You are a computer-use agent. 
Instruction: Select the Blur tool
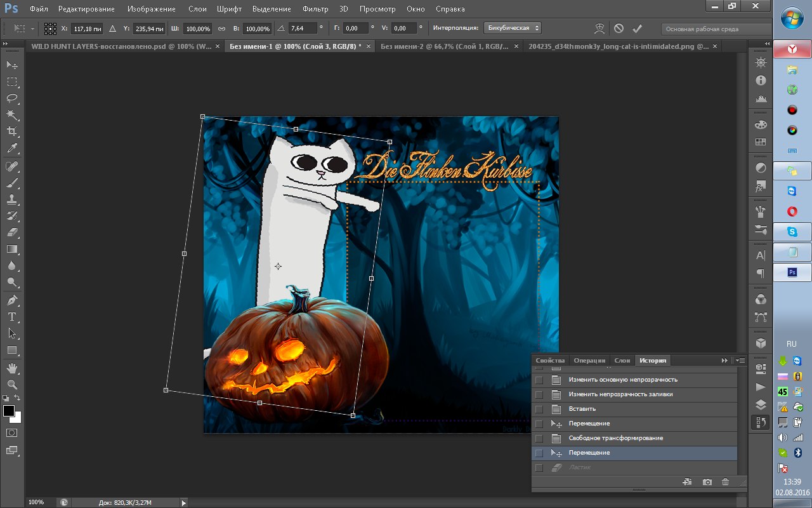(x=12, y=265)
